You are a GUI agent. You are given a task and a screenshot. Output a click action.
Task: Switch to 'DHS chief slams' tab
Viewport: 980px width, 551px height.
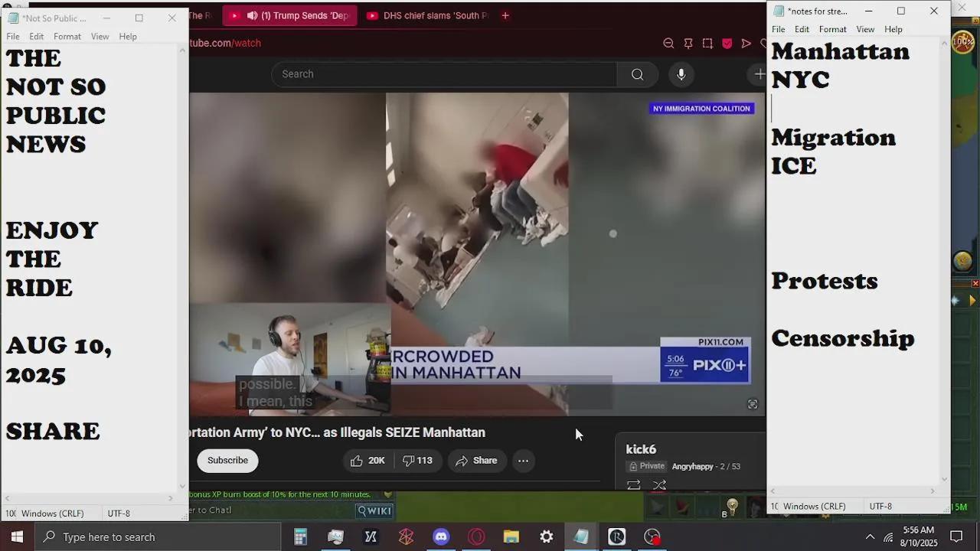(426, 15)
